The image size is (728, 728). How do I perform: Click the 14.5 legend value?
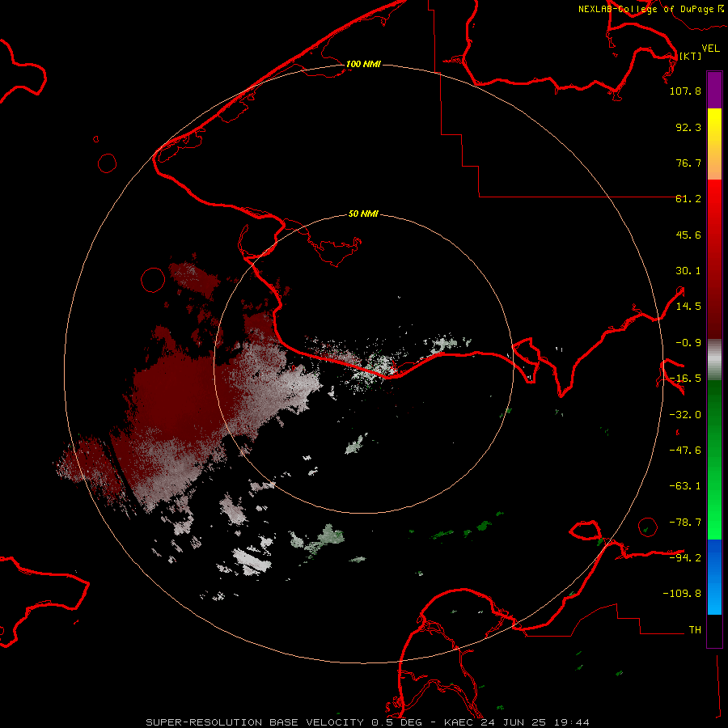[x=688, y=307]
